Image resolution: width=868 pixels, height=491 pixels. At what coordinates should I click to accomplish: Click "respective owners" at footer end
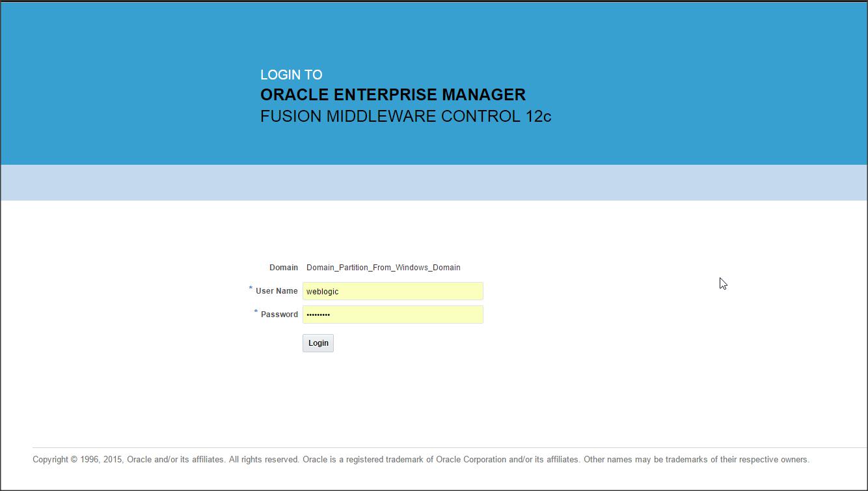click(775, 460)
